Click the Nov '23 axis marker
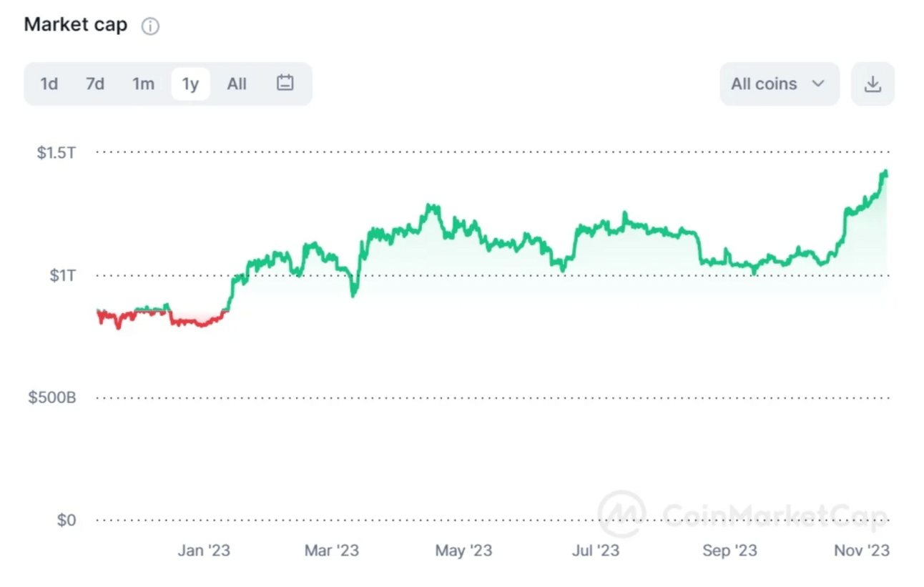This screenshot has height=587, width=924. click(x=862, y=550)
